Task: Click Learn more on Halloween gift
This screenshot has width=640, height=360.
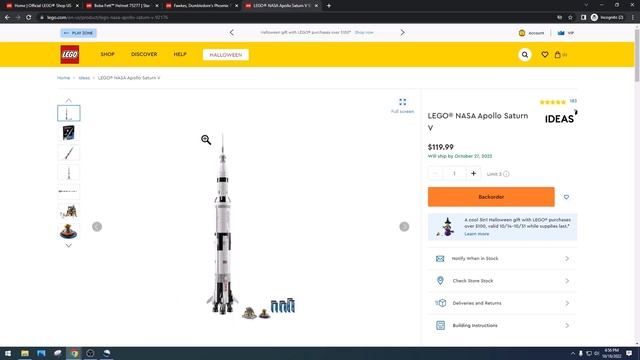Action: pyautogui.click(x=476, y=234)
